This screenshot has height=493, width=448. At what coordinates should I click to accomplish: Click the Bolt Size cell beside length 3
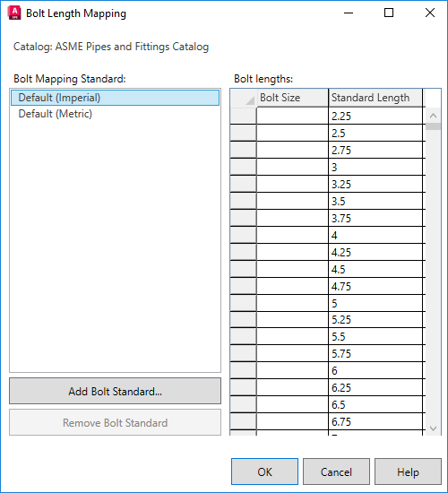[x=292, y=167]
